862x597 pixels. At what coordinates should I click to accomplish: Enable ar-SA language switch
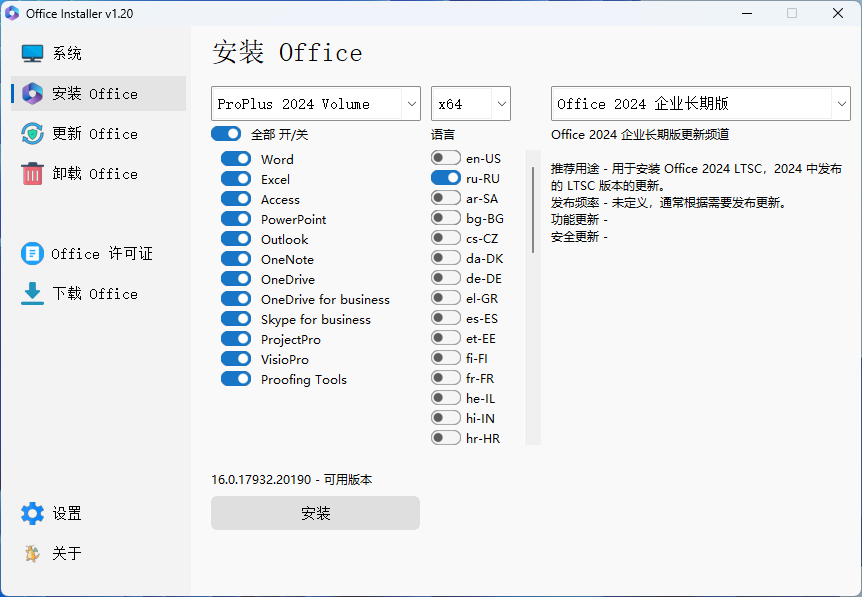446,198
